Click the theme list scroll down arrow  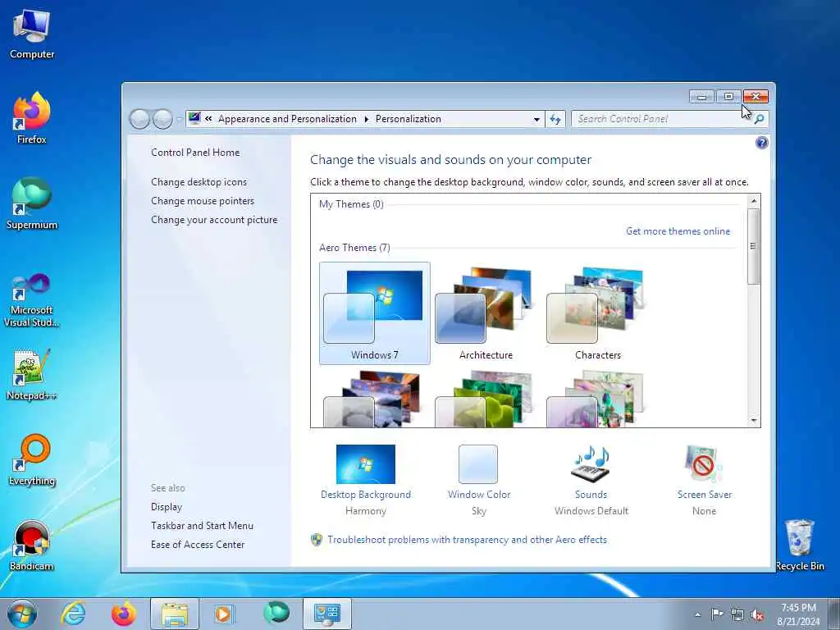(754, 421)
